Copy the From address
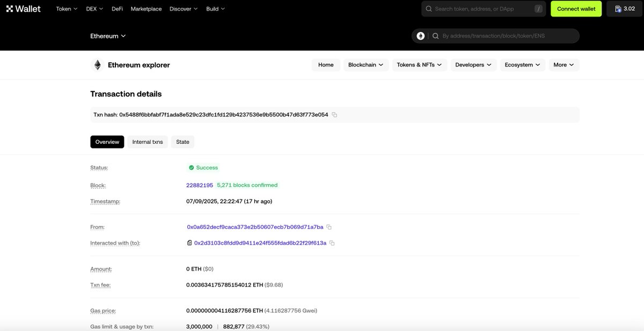The image size is (644, 331). 329,227
